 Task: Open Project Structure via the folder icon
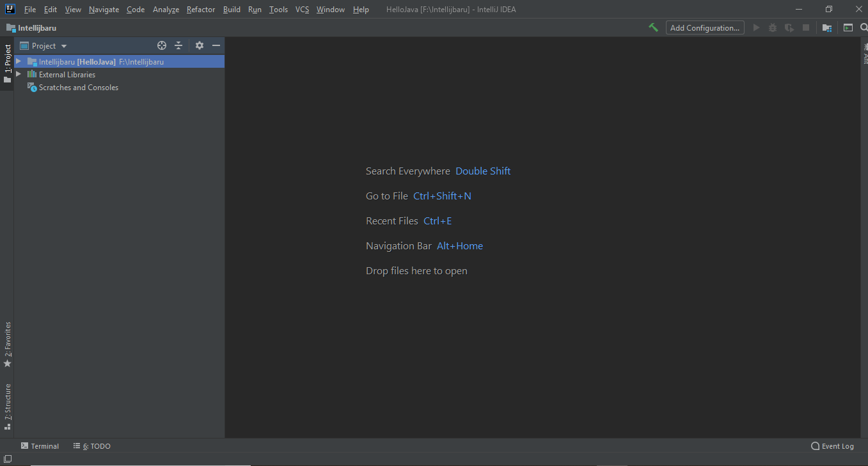tap(827, 27)
